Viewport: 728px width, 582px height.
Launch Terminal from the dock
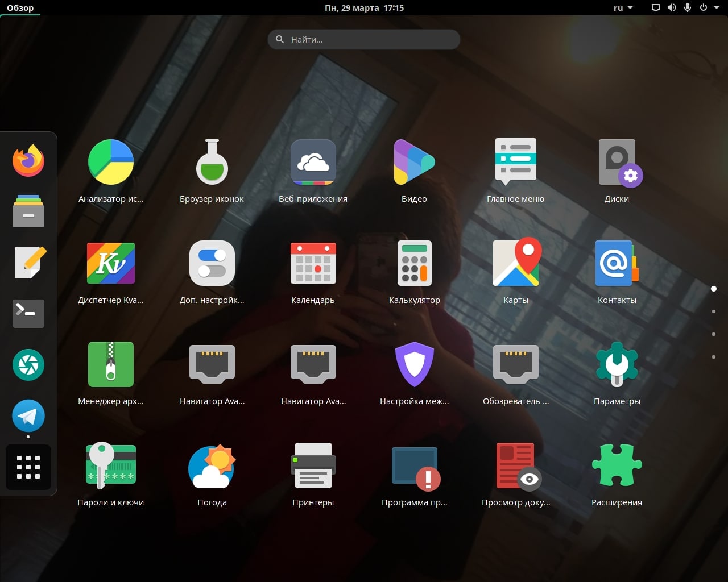click(x=28, y=313)
